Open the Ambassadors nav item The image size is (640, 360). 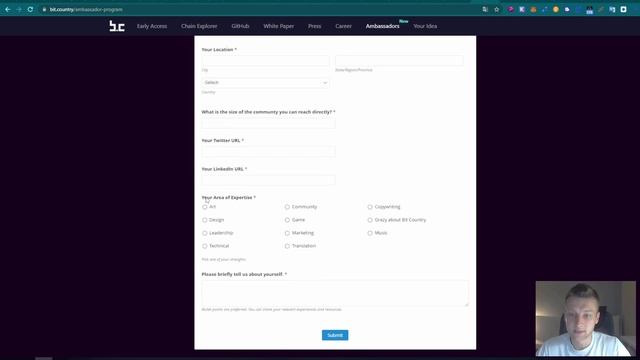click(x=382, y=26)
